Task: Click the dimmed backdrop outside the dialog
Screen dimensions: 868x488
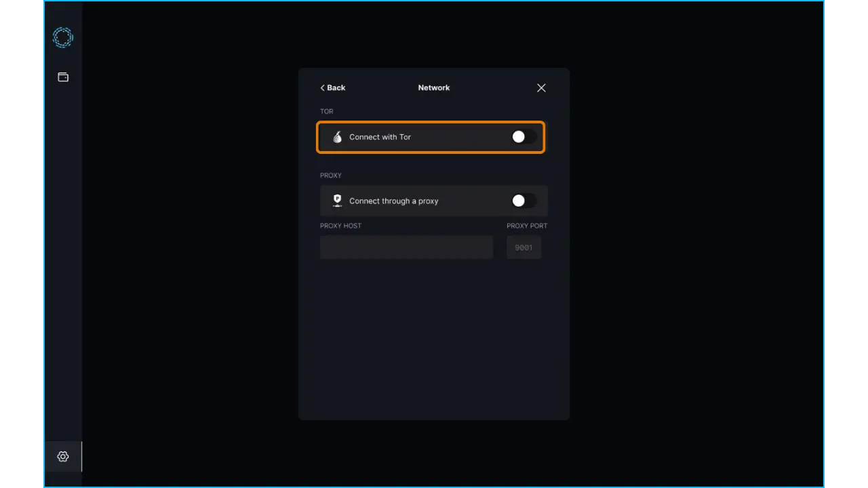Action: (x=678, y=271)
